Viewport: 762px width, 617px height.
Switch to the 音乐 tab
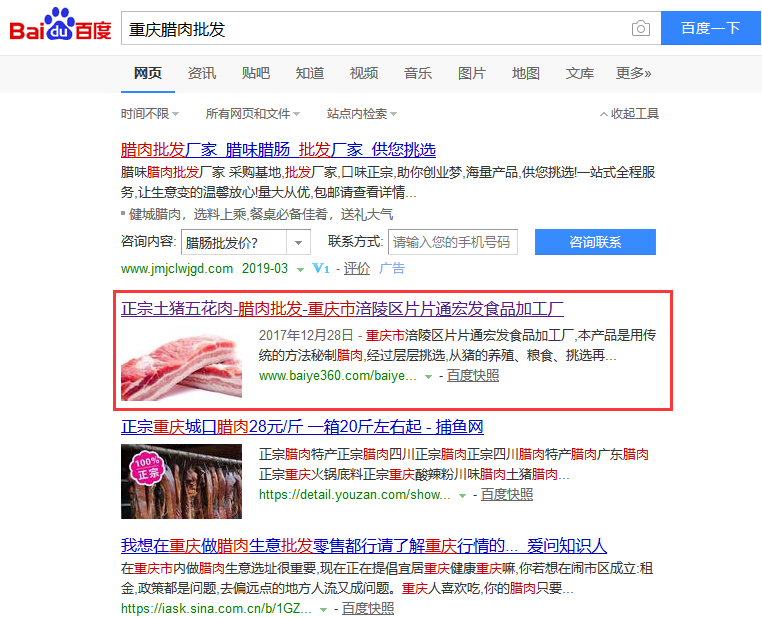pyautogui.click(x=417, y=73)
